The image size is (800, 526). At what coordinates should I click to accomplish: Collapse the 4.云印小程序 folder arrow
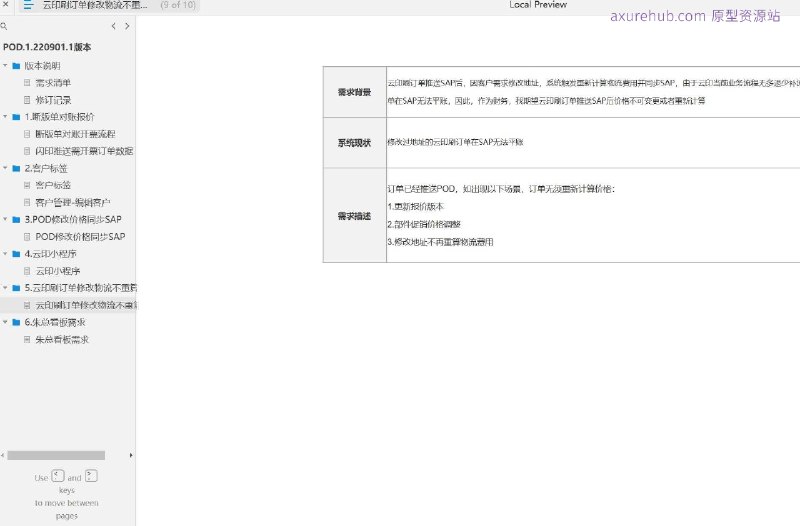5,254
